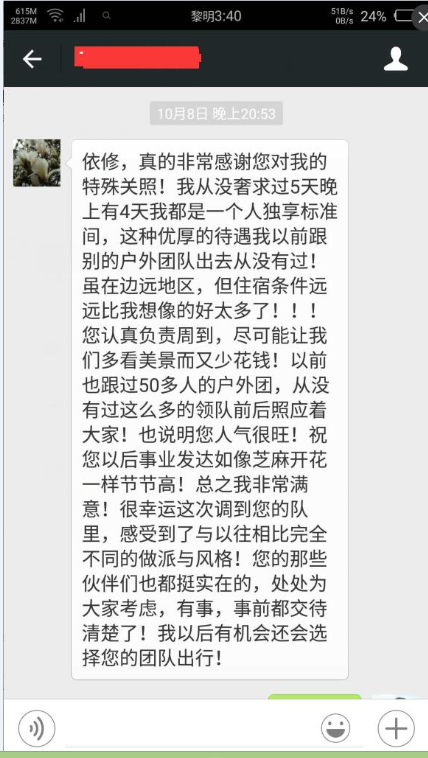Image resolution: width=428 pixels, height=758 pixels.
Task: Open the plus attachments menu
Action: pyautogui.click(x=396, y=728)
